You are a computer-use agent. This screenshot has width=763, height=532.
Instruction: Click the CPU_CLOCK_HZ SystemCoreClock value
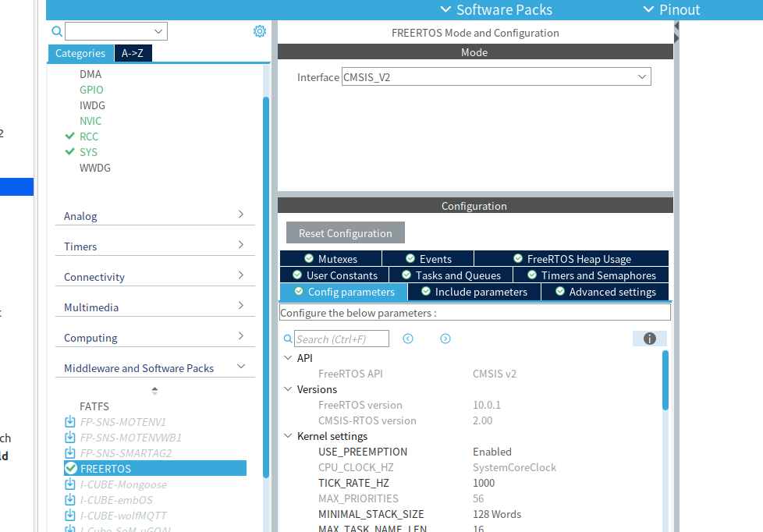pos(514,466)
